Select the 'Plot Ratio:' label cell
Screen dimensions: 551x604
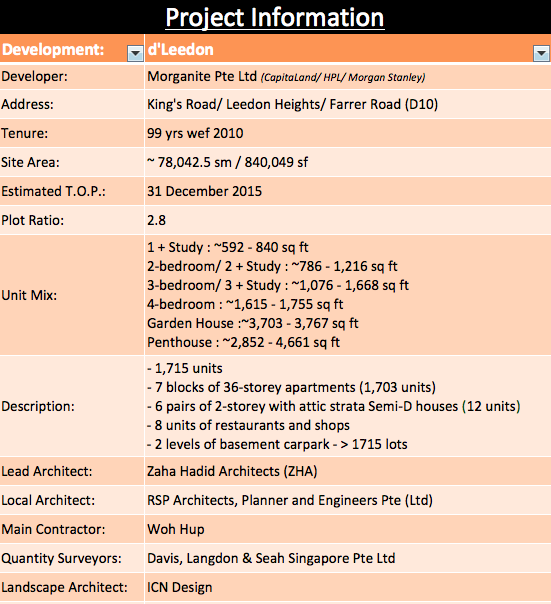[x=72, y=220]
